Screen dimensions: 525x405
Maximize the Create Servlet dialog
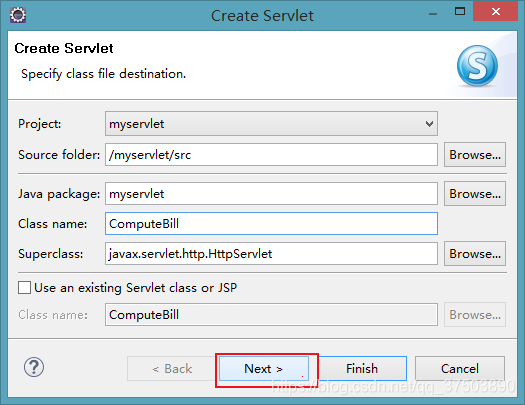[x=460, y=12]
